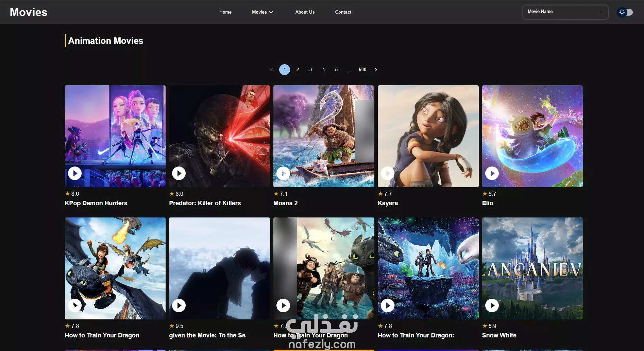The image size is (644, 351).
Task: Jump to pagination page 5
Action: point(336,70)
